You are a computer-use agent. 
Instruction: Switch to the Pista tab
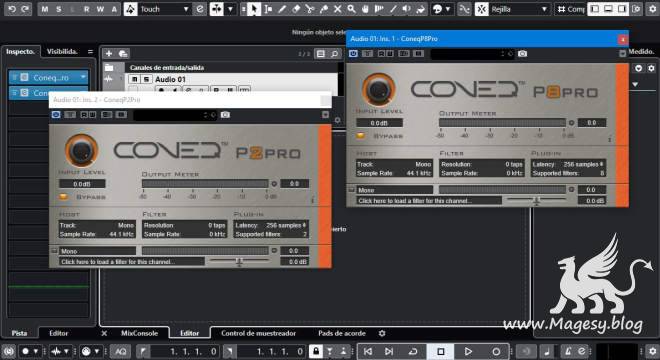pyautogui.click(x=19, y=333)
